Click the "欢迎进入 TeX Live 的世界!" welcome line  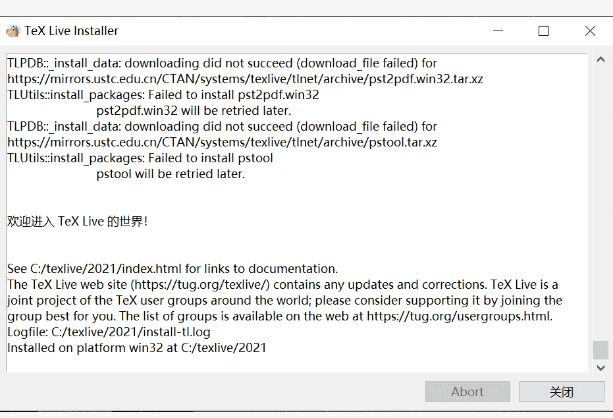pos(78,221)
